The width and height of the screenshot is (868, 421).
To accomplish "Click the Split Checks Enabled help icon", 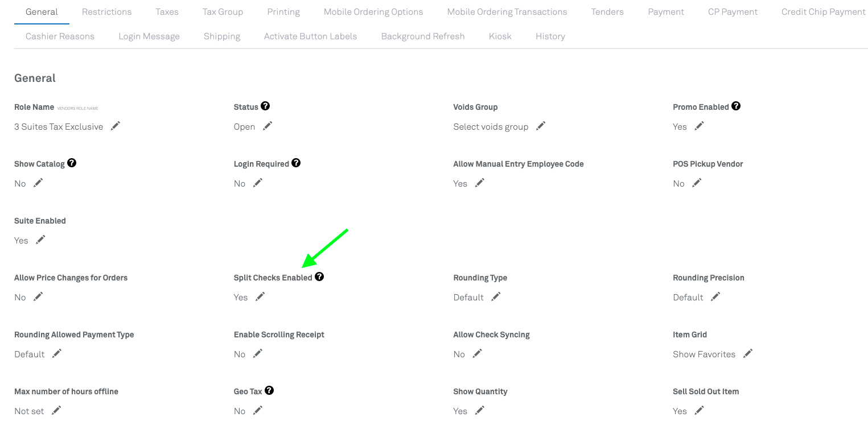I will pyautogui.click(x=319, y=277).
